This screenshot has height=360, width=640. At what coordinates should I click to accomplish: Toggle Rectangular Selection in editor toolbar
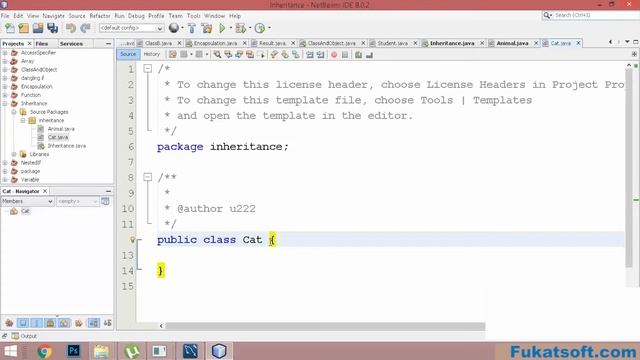point(262,54)
